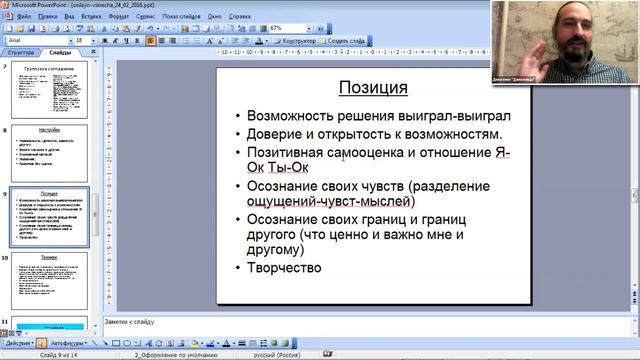Click the font color A icon in formatting toolbar
Image resolution: width=640 pixels, height=360 pixels.
pos(259,41)
